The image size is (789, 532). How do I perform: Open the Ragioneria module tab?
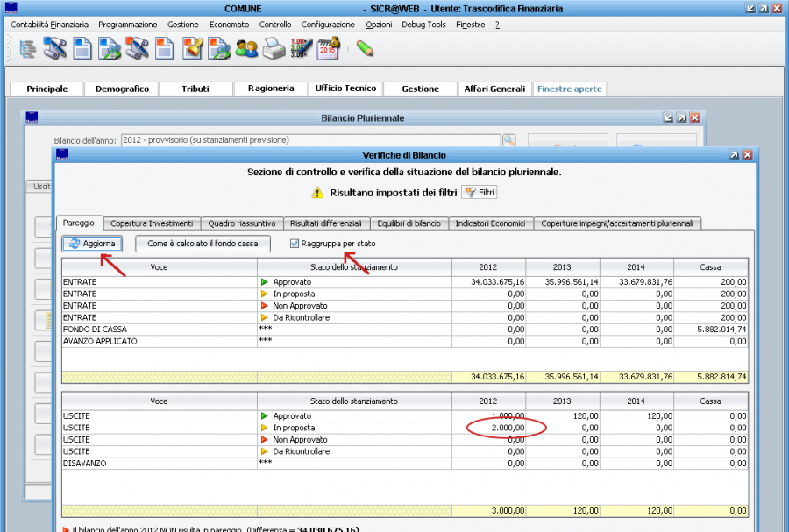[270, 89]
